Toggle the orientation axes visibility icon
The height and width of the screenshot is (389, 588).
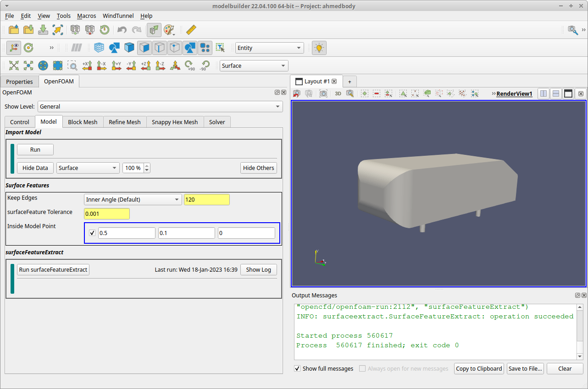tap(14, 48)
